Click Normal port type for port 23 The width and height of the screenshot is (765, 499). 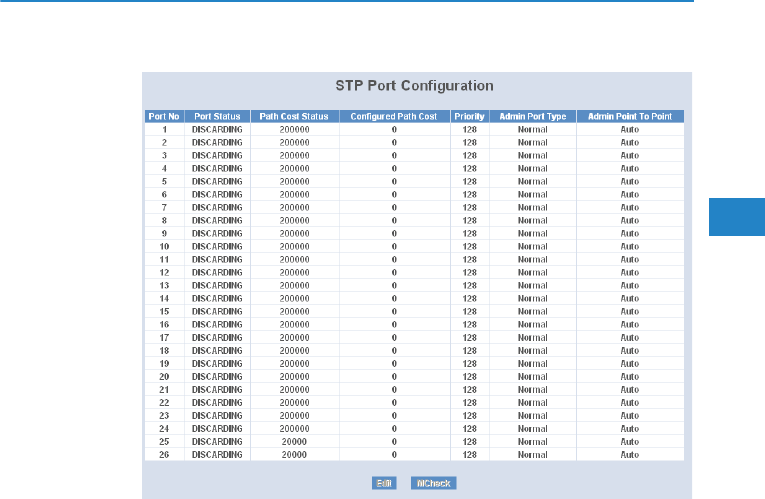533,416
